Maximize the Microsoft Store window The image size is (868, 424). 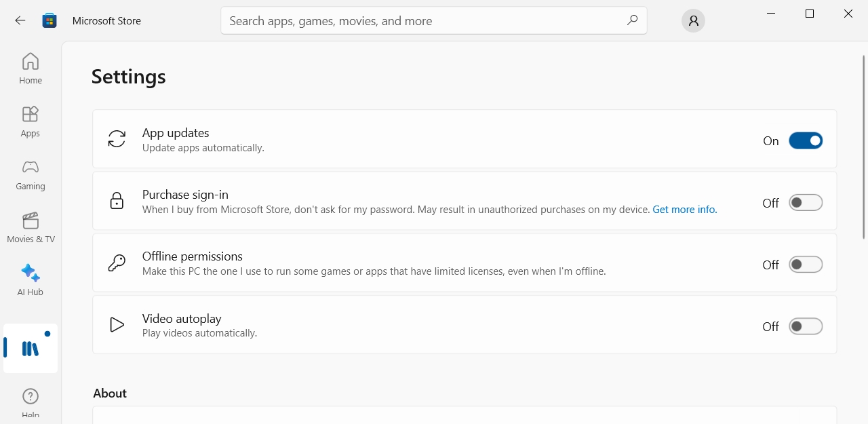810,14
